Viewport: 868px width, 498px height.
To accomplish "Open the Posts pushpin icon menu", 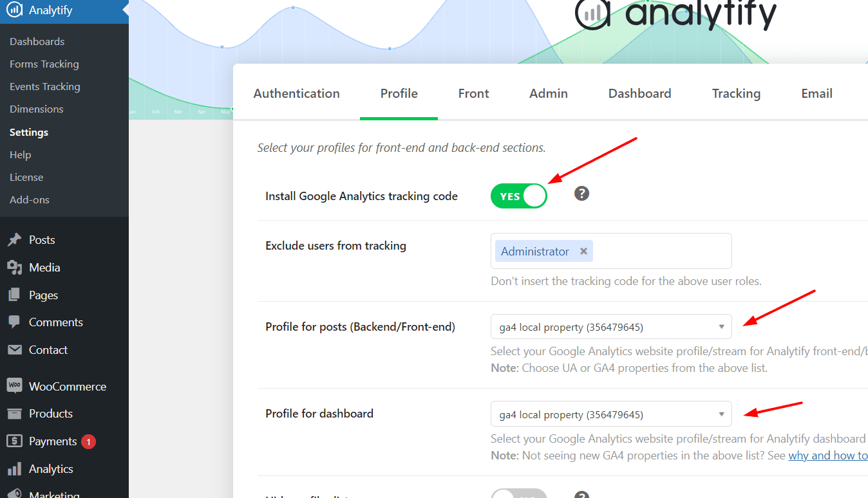I will (14, 240).
